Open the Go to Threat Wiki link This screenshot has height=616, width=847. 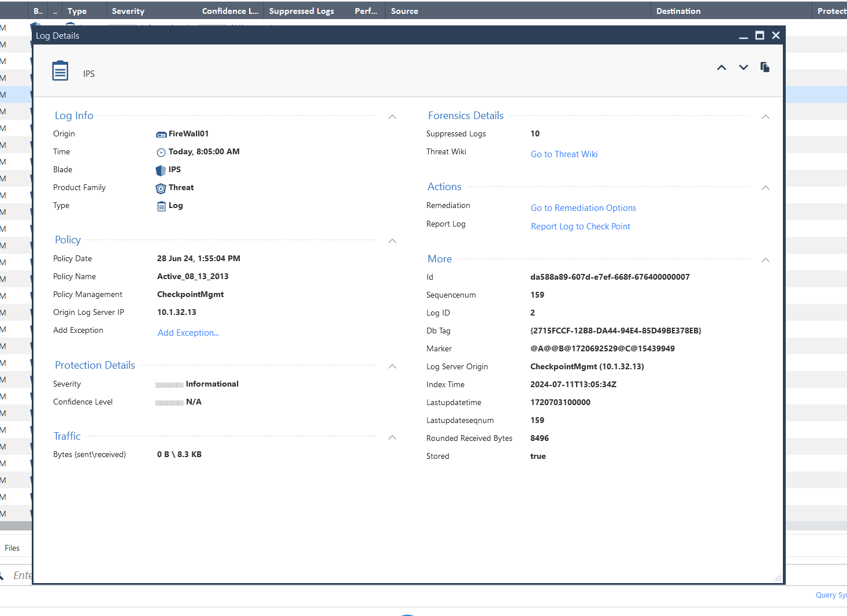564,154
